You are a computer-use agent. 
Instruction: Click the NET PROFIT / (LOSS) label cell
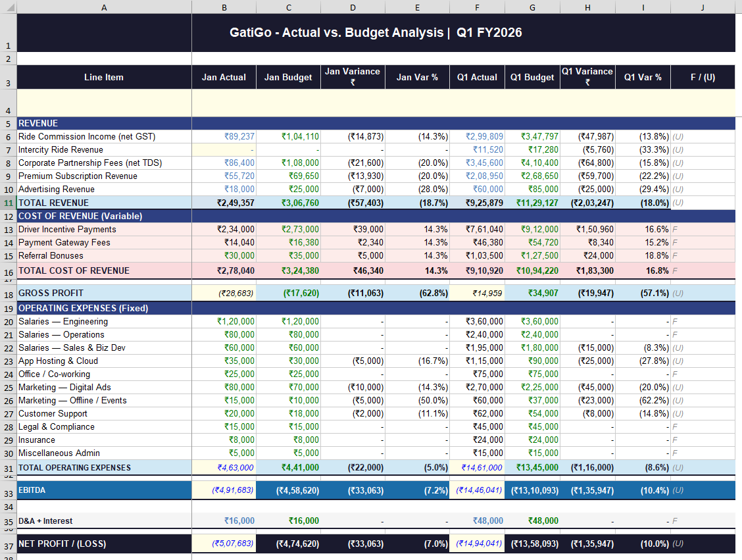(104, 544)
